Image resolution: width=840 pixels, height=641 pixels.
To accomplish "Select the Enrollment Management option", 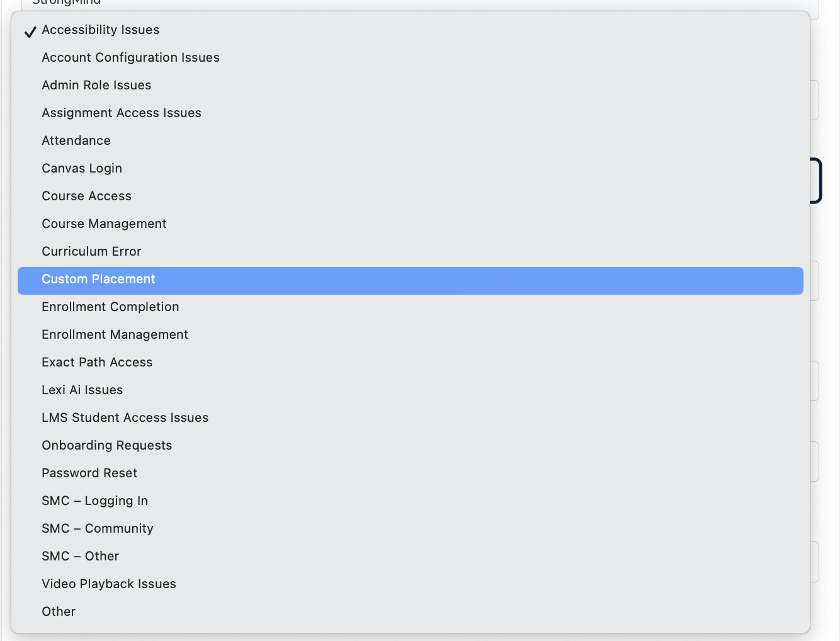I will tap(115, 335).
